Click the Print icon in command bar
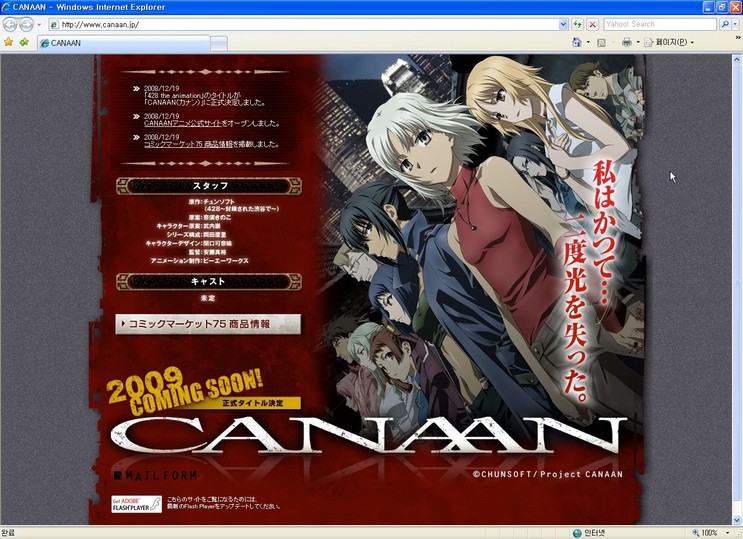The height and width of the screenshot is (539, 743). click(x=626, y=43)
